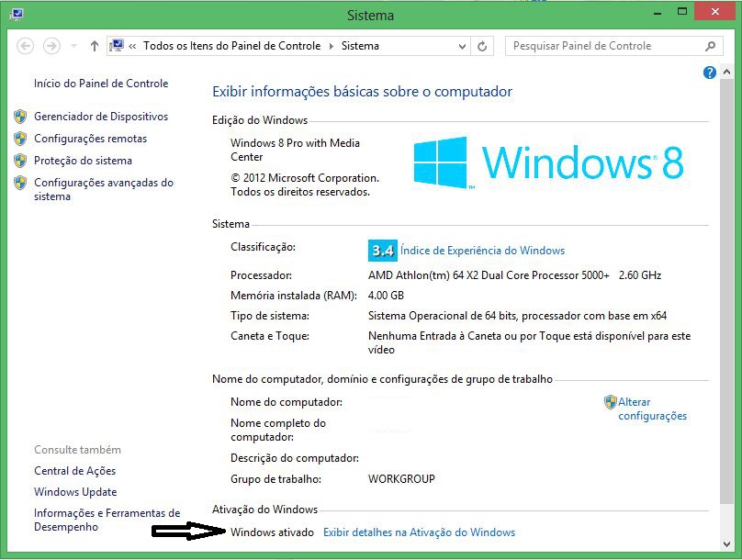Click the Forward navigation arrow button
Image resolution: width=742 pixels, height=560 pixels.
coord(51,46)
